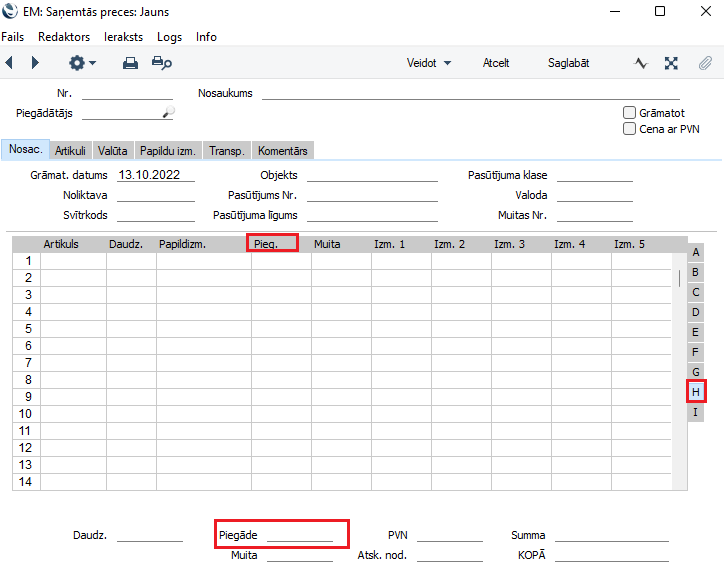Click the Grāmat. datums date field
The image size is (724, 567).
coord(155,175)
